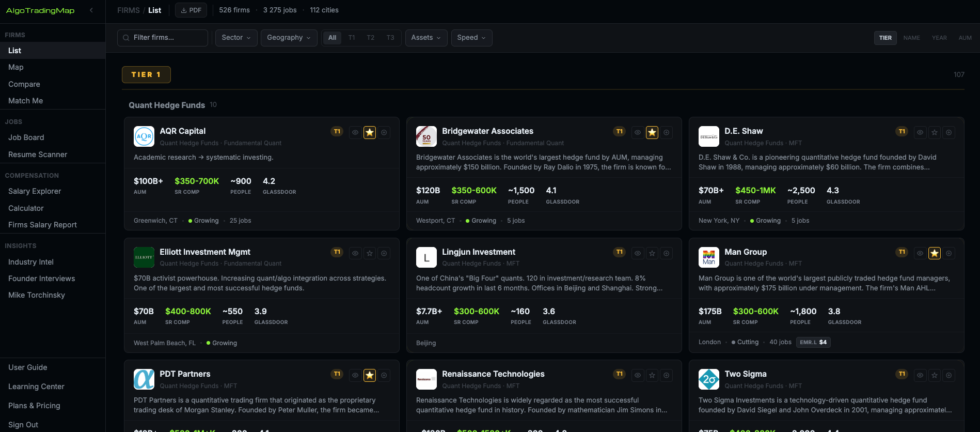The height and width of the screenshot is (432, 980).
Task: Toggle watch eye on PDT Partners card
Action: (x=355, y=375)
